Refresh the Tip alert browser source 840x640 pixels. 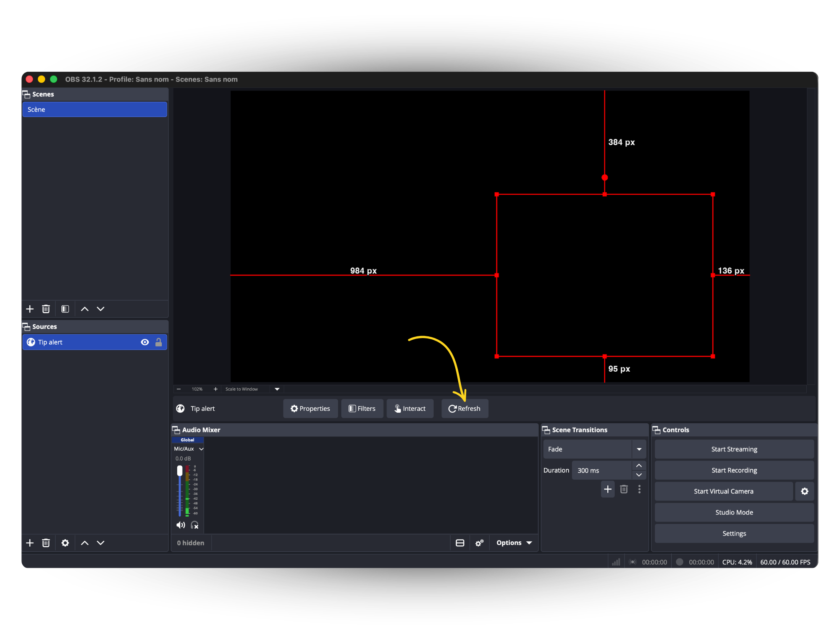pyautogui.click(x=465, y=409)
